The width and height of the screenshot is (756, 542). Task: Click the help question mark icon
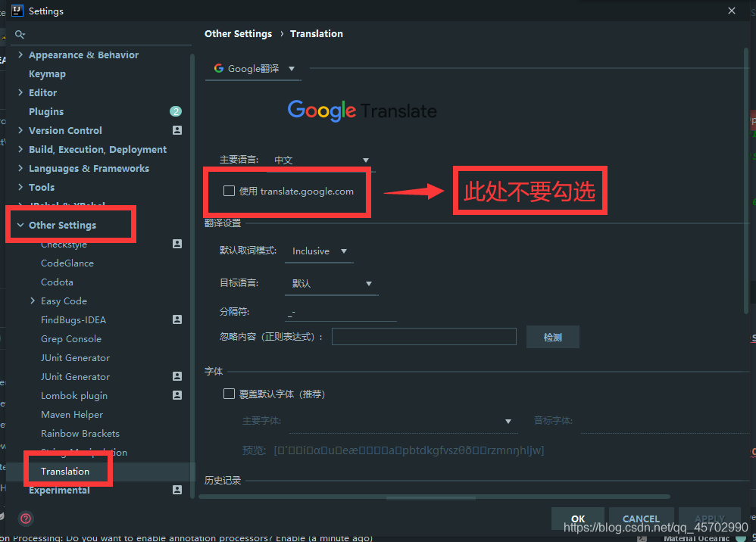(x=26, y=519)
